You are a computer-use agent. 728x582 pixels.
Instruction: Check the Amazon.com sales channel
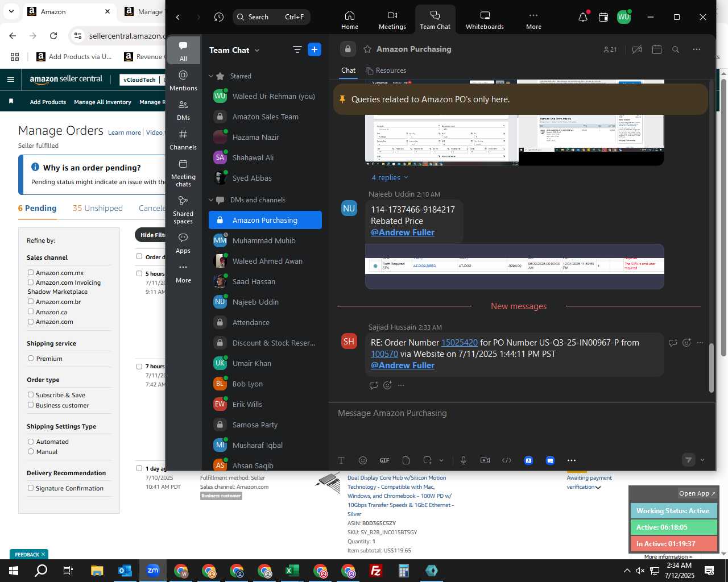(31, 321)
